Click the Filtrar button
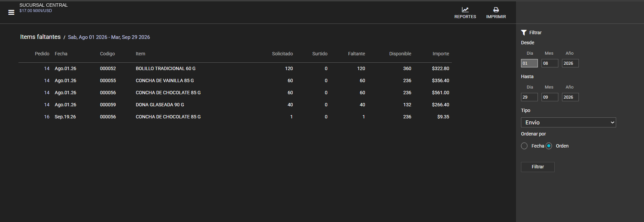 538,167
